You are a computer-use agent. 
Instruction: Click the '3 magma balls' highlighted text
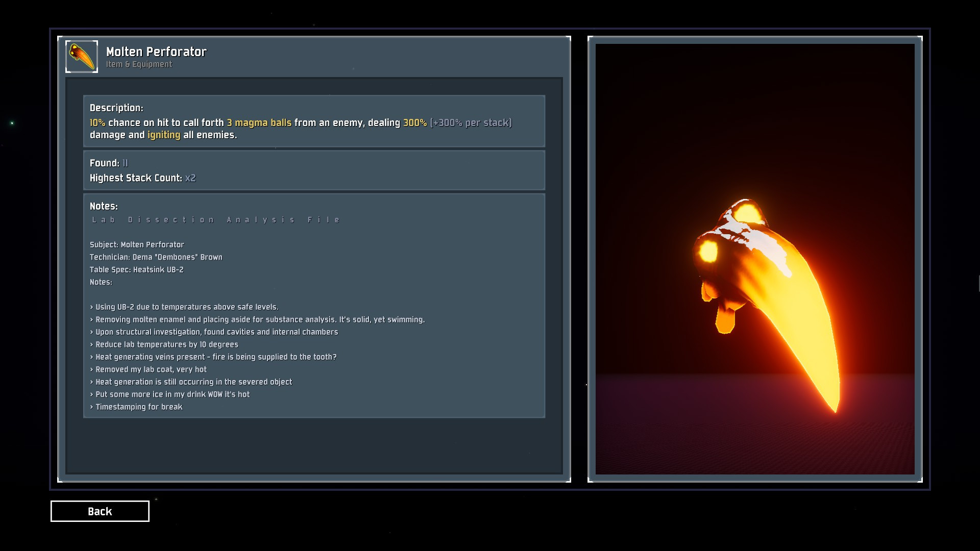(259, 122)
